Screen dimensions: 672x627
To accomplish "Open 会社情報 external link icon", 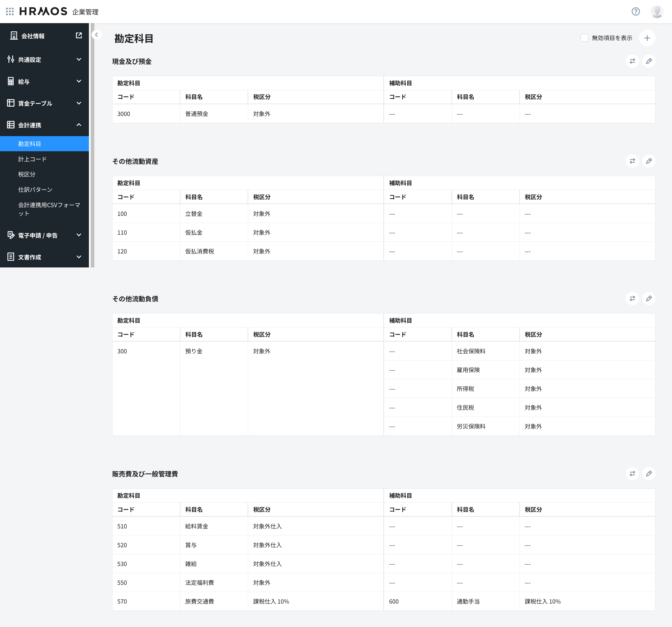I will pyautogui.click(x=79, y=36).
